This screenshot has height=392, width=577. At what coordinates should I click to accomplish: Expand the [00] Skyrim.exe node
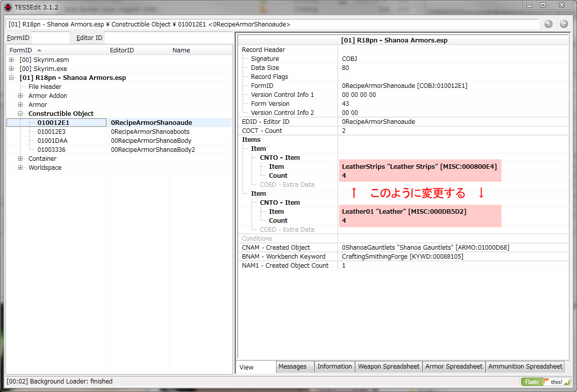tap(11, 69)
